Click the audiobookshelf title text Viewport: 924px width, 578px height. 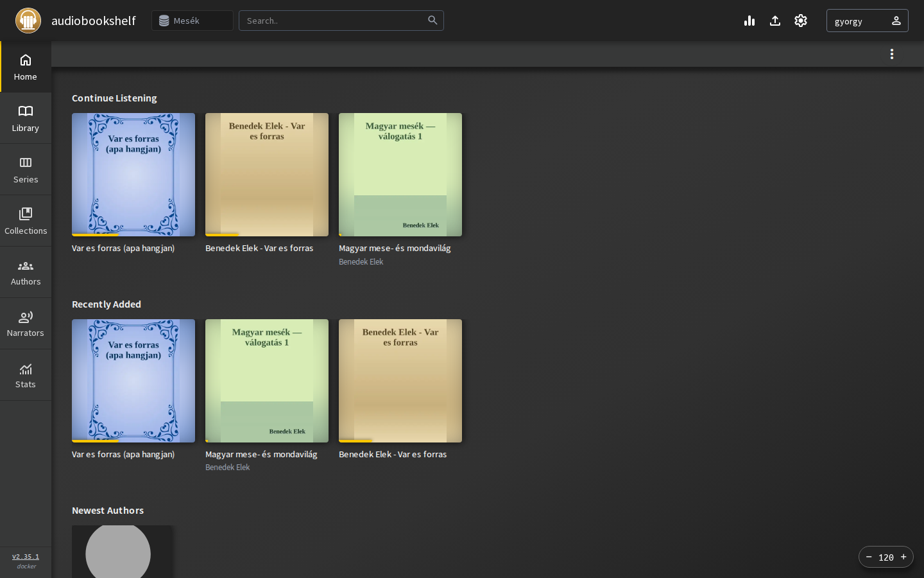[x=94, y=21]
